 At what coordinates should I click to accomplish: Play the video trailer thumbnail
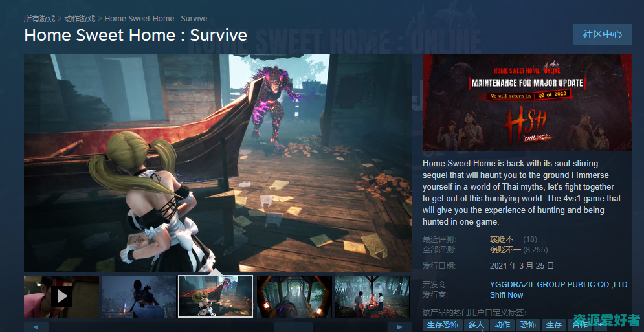tap(61, 296)
